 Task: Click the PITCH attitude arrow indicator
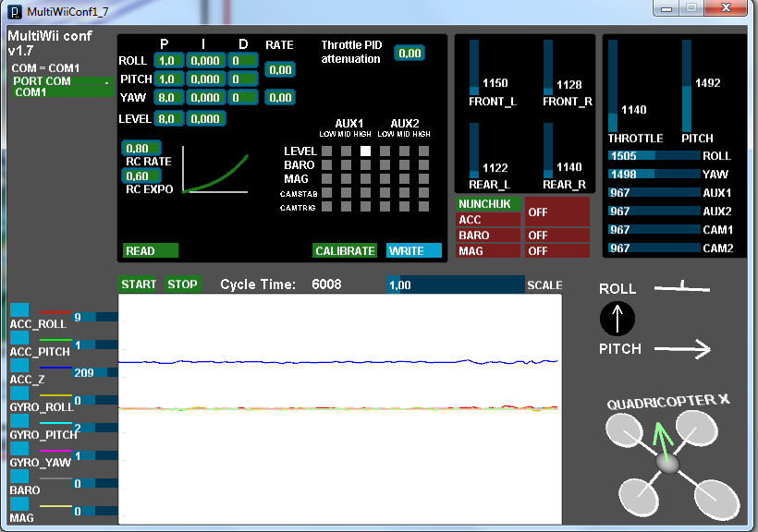click(x=682, y=348)
